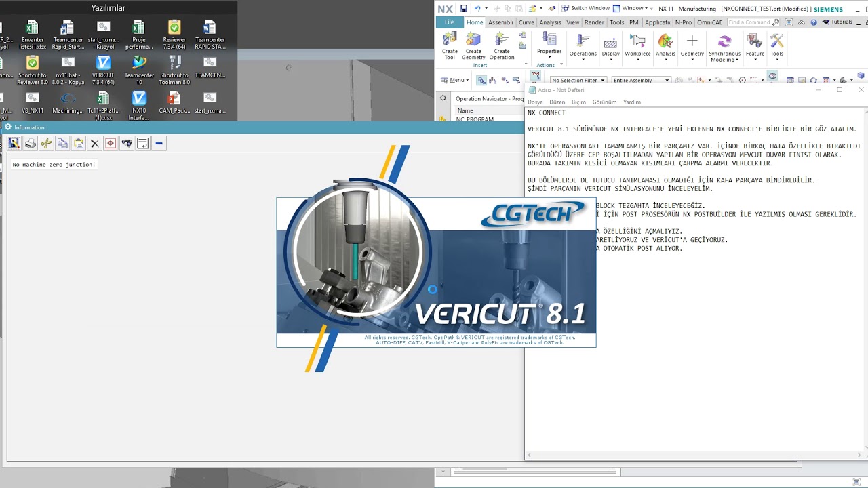Open Synchronous Modeling dropdown in NX
Image resolution: width=868 pixels, height=488 pixels.
(724, 48)
